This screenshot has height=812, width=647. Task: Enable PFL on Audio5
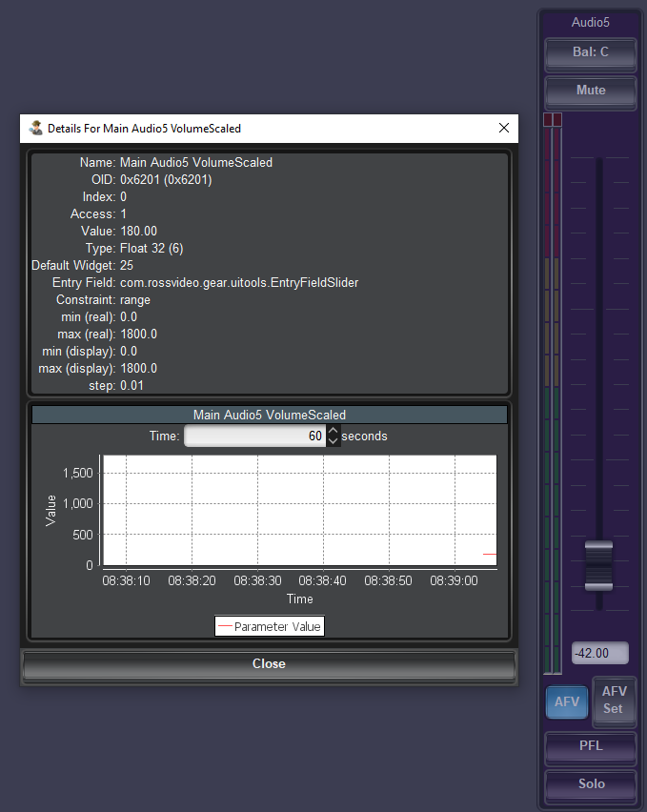click(x=591, y=746)
